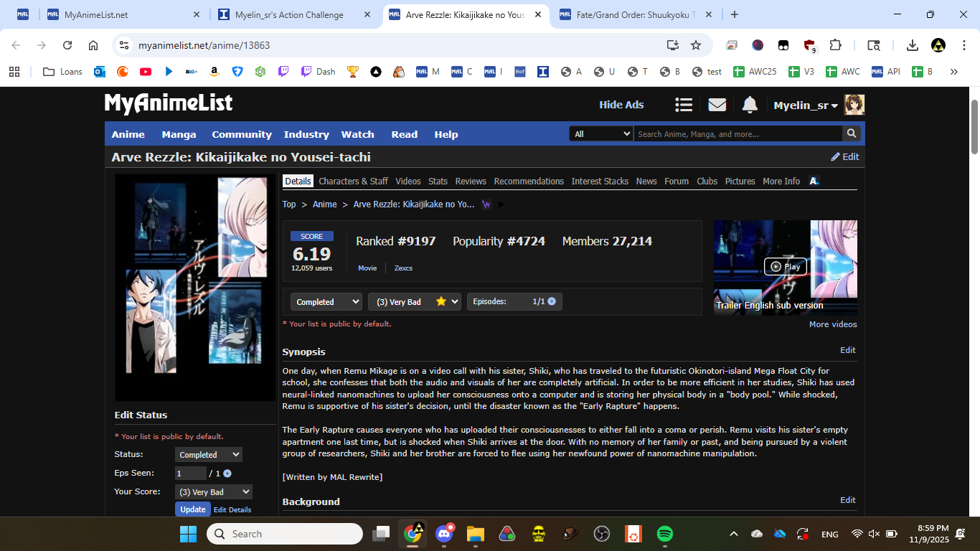The image size is (980, 551).
Task: Click the Update button
Action: coord(192,509)
